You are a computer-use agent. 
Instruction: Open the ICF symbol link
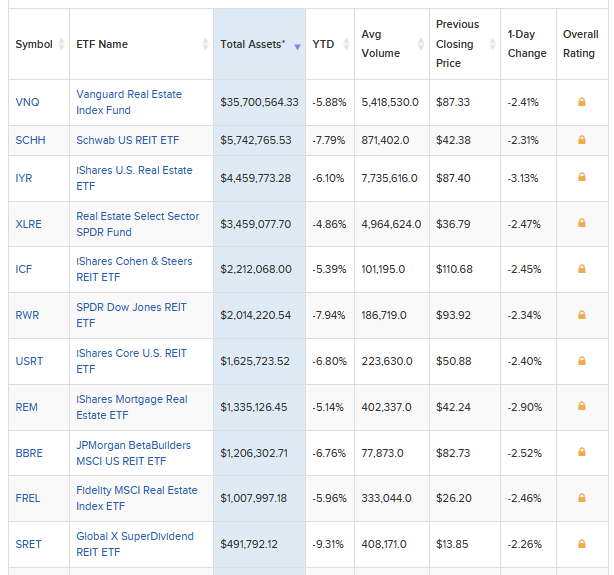pyautogui.click(x=23, y=269)
